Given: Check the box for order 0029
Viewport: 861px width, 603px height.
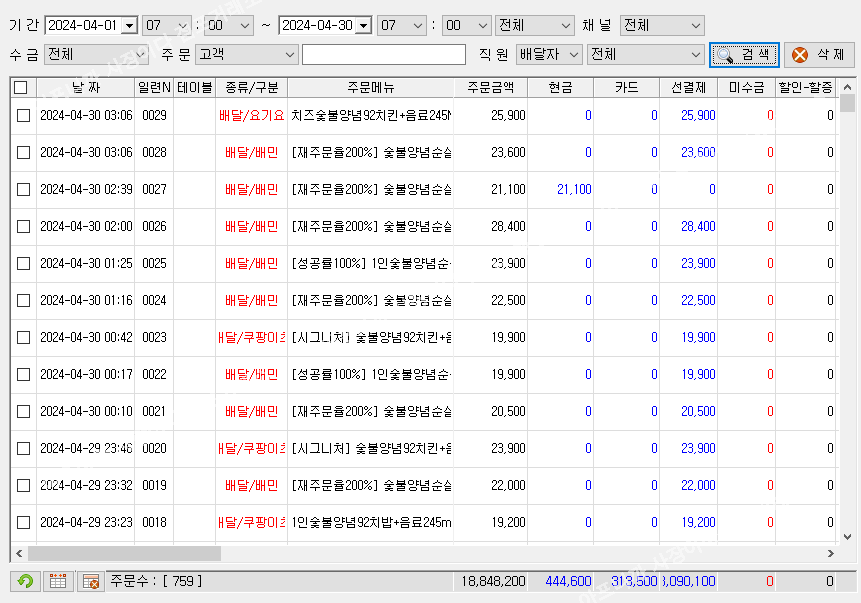Looking at the screenshot, I should (23, 116).
